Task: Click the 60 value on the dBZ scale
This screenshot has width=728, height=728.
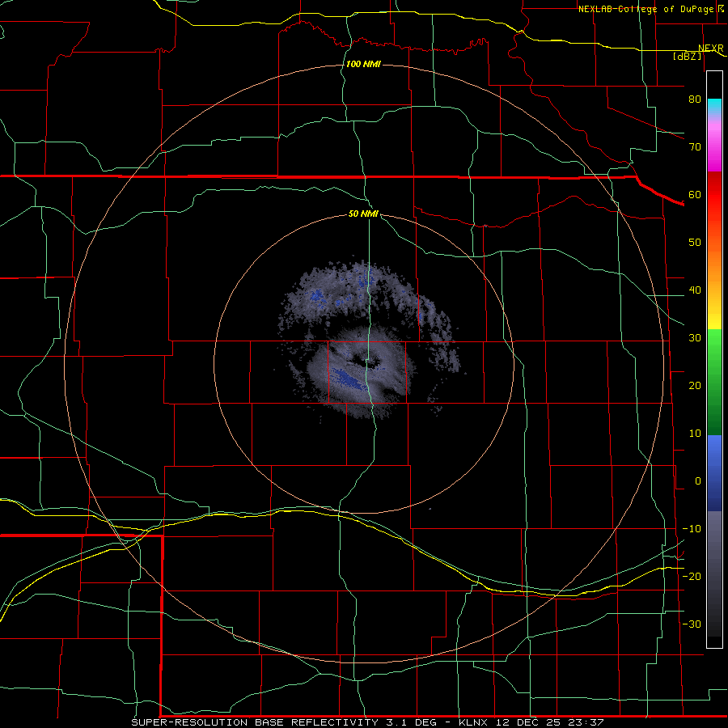Action: pos(695,194)
